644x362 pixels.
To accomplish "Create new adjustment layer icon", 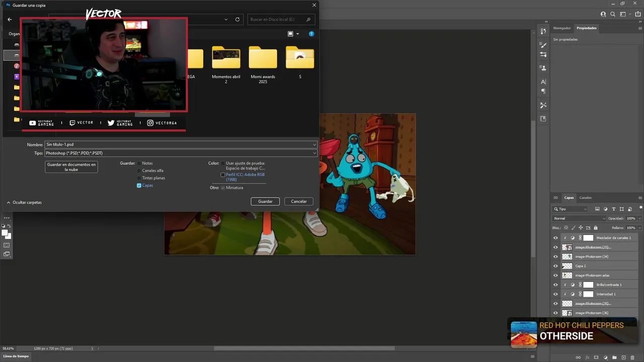I will (605, 357).
